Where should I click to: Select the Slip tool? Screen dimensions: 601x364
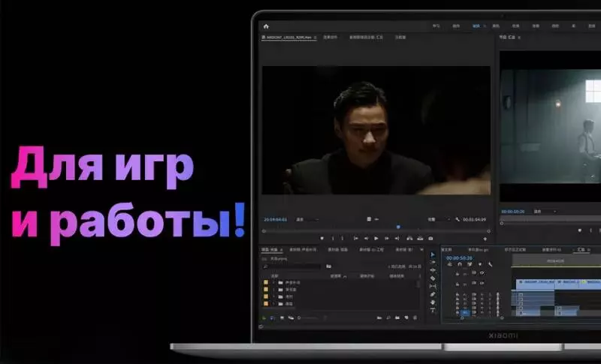click(433, 286)
